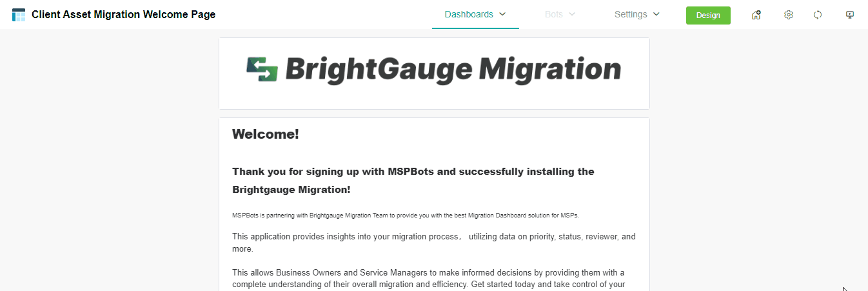This screenshot has width=868, height=291.
Task: Click the dashboard grid icon beside the title
Action: point(19,15)
